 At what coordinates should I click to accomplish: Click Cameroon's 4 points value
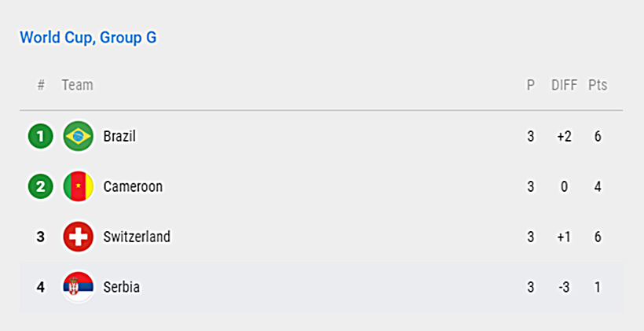pyautogui.click(x=598, y=186)
